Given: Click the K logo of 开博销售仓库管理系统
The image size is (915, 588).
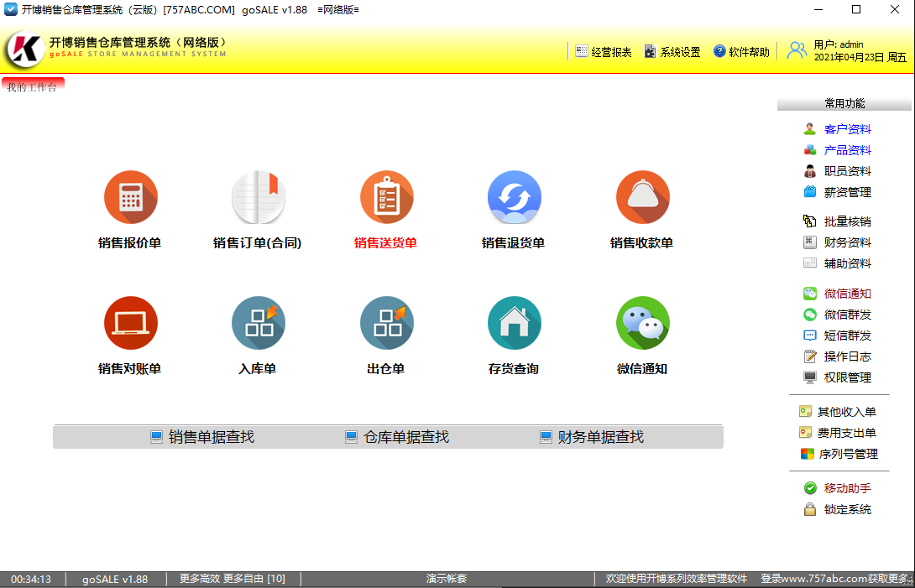Looking at the screenshot, I should (25, 49).
